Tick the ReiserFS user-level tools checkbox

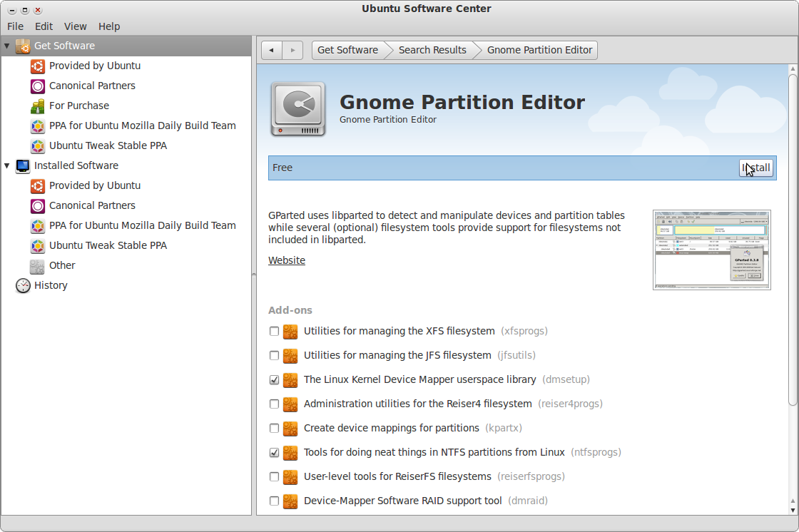(274, 477)
